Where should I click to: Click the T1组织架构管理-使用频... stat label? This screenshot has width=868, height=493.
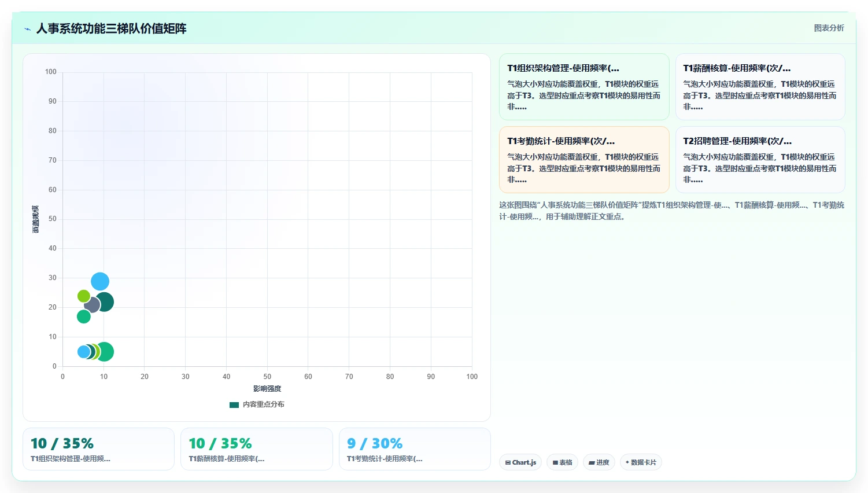[x=71, y=459]
